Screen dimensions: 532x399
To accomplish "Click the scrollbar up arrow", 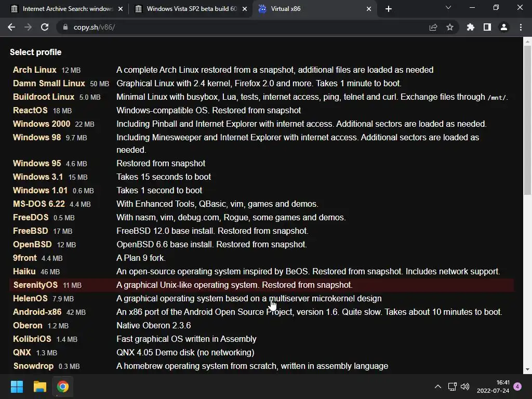I will 527,42.
